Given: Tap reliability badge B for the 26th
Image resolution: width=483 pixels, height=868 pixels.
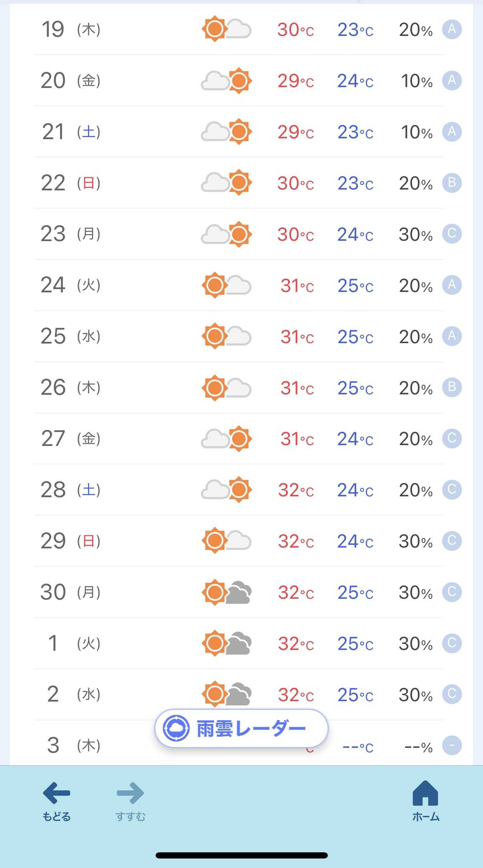Looking at the screenshot, I should [x=452, y=387].
